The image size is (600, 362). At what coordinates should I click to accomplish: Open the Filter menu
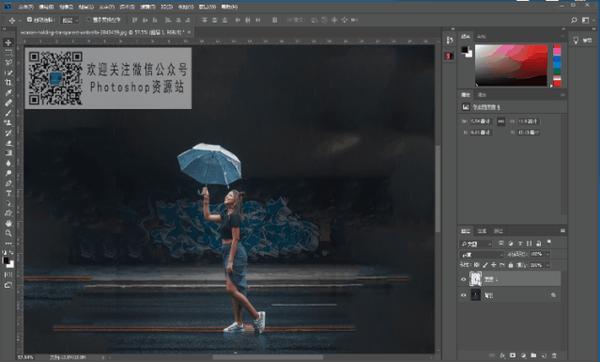click(x=147, y=7)
